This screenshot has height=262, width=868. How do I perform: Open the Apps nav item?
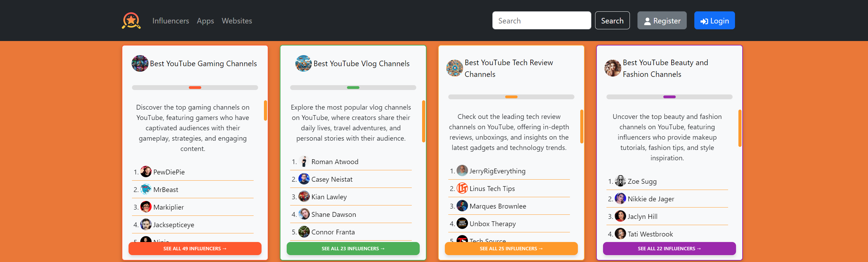pyautogui.click(x=205, y=21)
